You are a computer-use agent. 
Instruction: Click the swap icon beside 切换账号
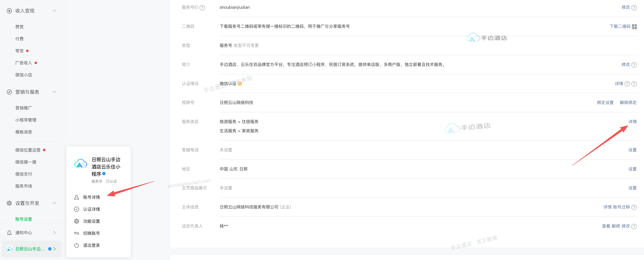[x=77, y=233]
